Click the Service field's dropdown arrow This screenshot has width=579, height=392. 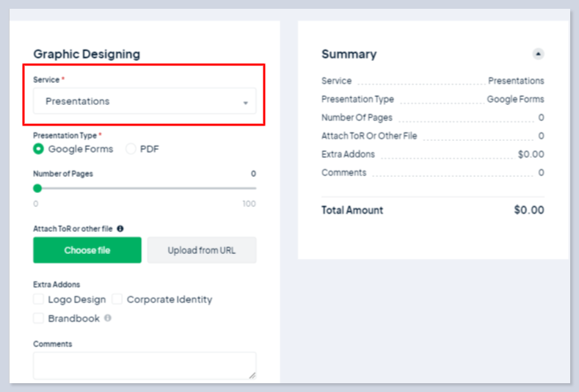(x=246, y=103)
